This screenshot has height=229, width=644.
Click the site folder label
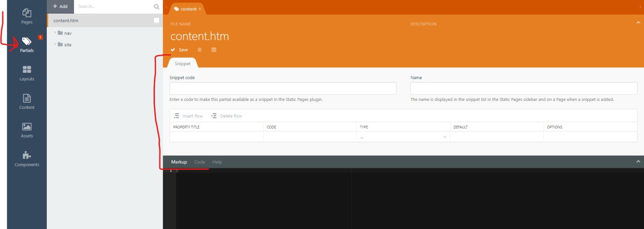coord(68,44)
